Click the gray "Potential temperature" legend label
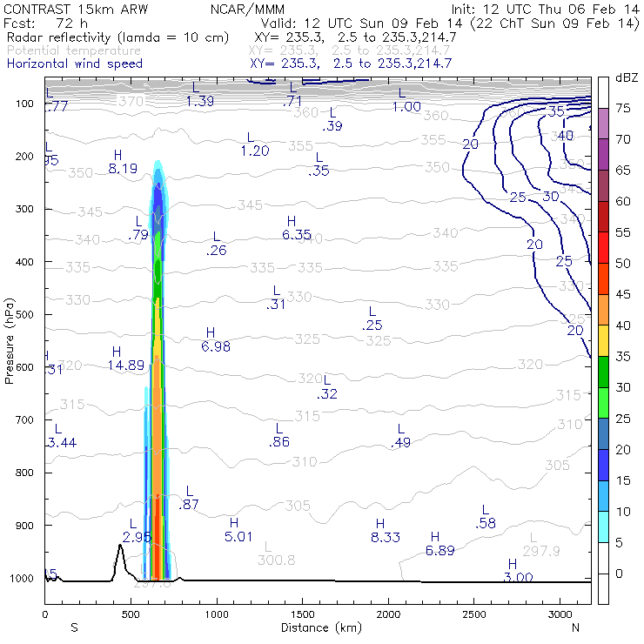Screen dimensions: 644x644 74,50
